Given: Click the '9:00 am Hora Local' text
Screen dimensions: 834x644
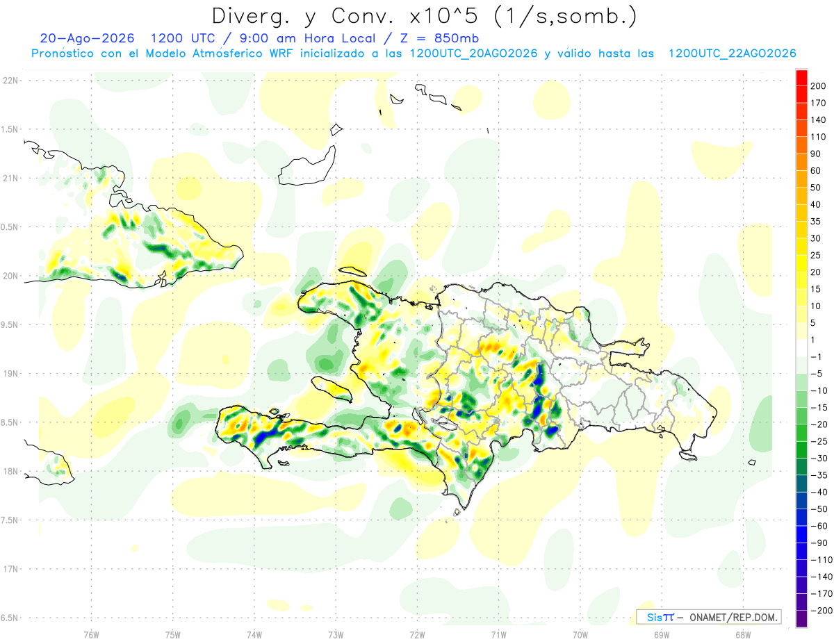Looking at the screenshot, I should tap(310, 38).
